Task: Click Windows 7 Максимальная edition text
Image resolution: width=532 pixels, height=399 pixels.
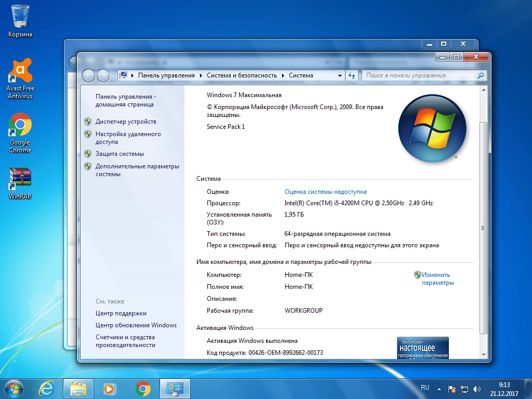Action: 244,95
